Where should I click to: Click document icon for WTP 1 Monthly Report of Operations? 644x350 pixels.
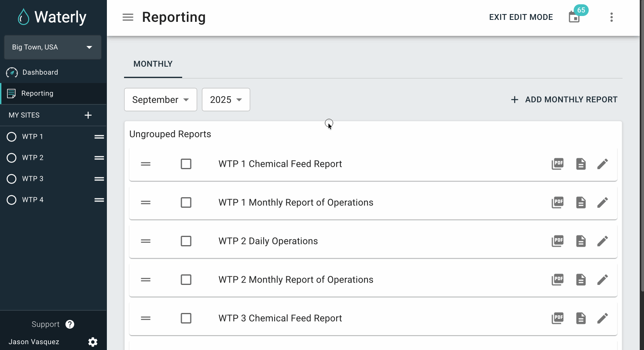(581, 203)
